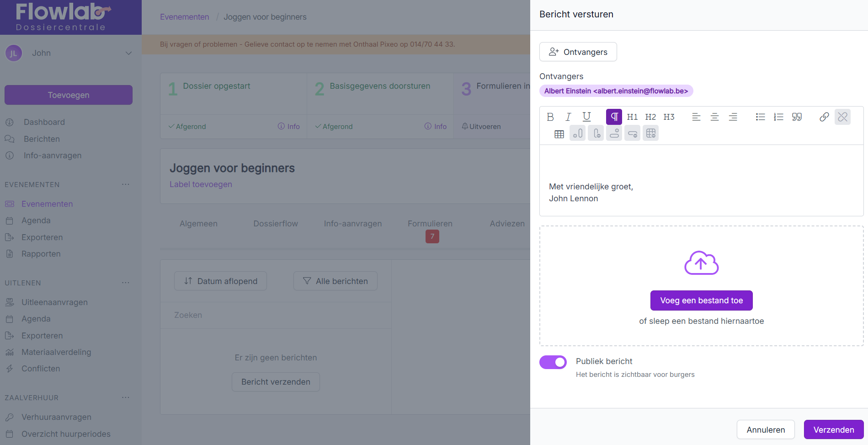The image size is (868, 445).
Task: Select the H1 heading style
Action: pyautogui.click(x=632, y=117)
